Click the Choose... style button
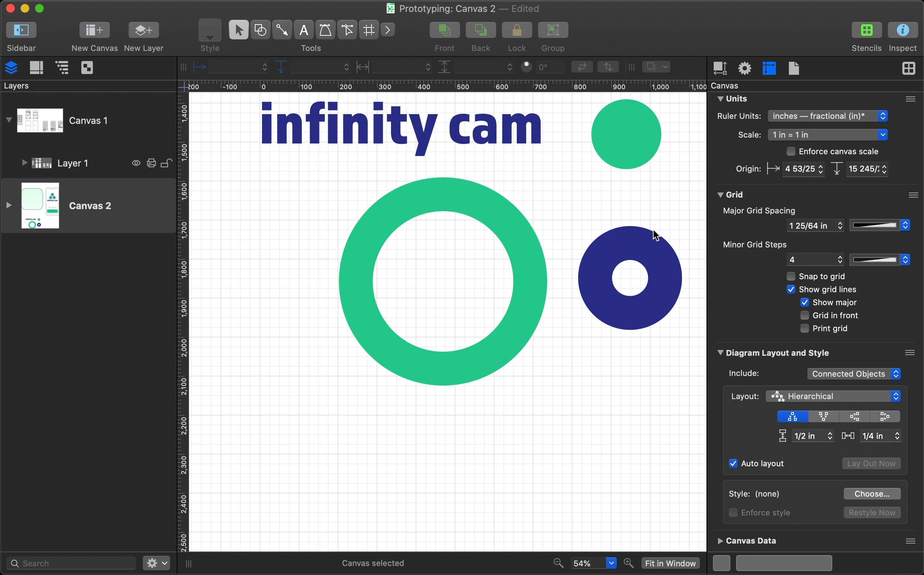 [872, 493]
